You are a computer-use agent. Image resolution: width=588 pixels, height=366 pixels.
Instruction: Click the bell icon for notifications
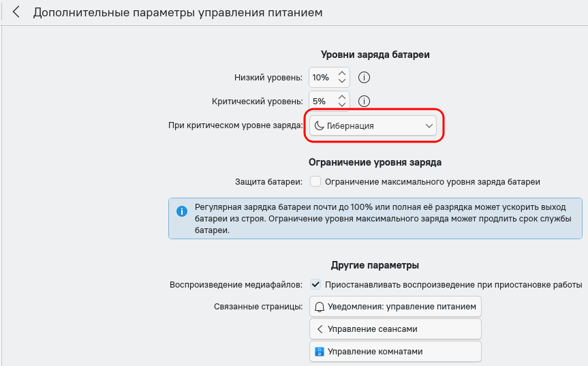(x=320, y=307)
